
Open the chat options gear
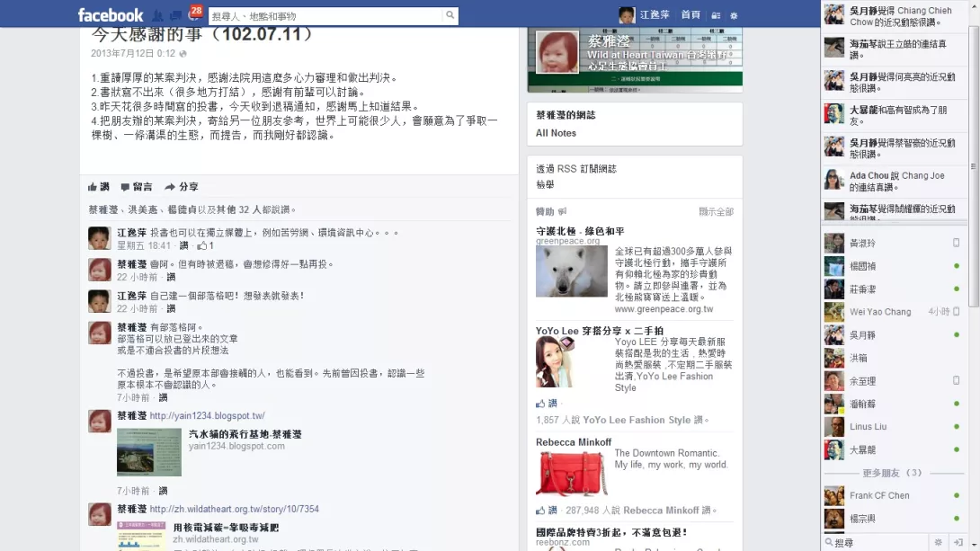tap(938, 542)
